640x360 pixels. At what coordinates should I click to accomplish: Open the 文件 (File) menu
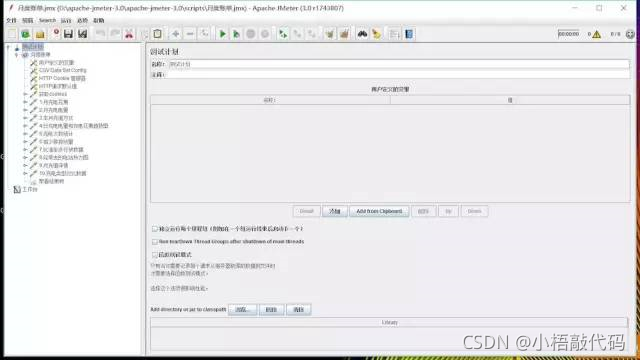pyautogui.click(x=11, y=20)
